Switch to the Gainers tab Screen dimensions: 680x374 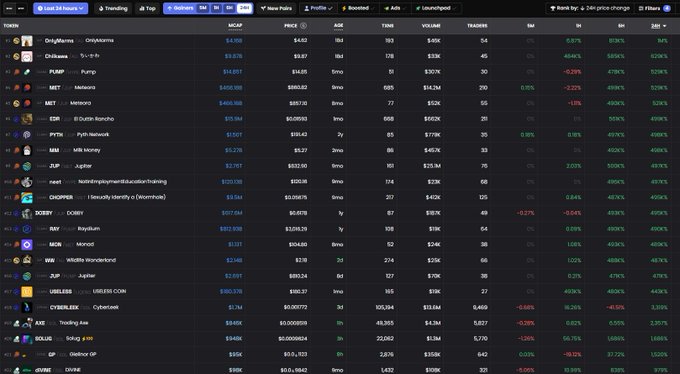(180, 8)
